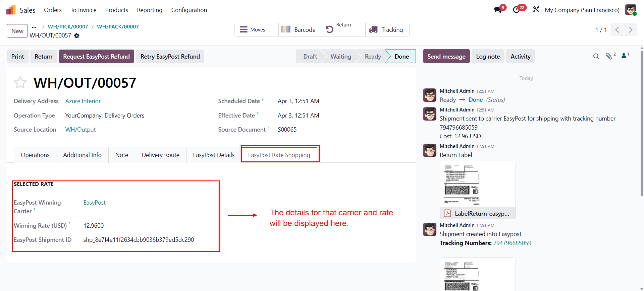The image size is (644, 291).
Task: Click Request EasyPost Refund
Action: click(x=96, y=56)
